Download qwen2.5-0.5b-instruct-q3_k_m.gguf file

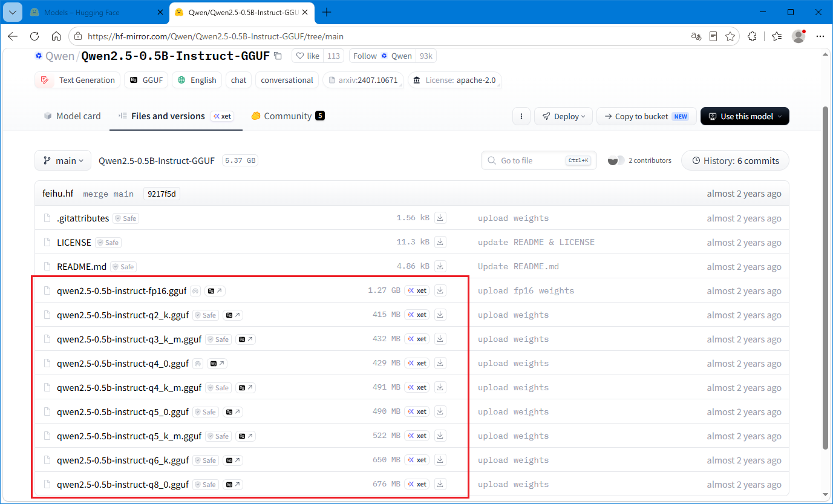[440, 339]
